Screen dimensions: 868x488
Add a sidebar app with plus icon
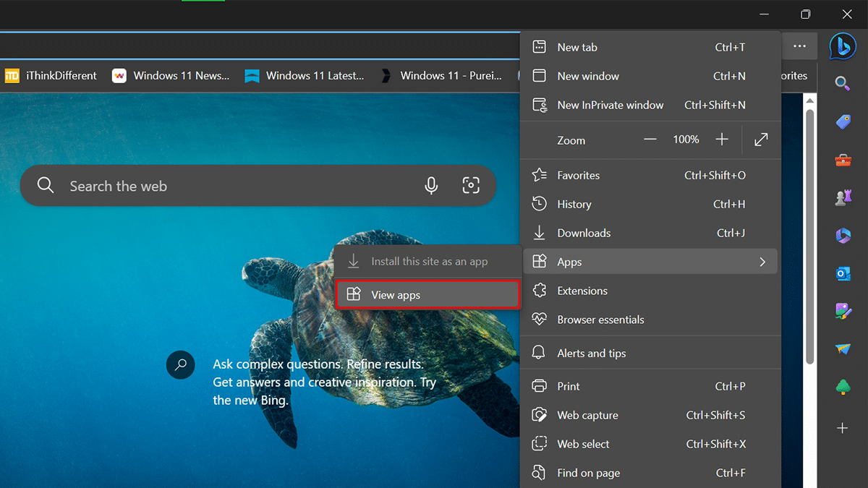point(843,428)
